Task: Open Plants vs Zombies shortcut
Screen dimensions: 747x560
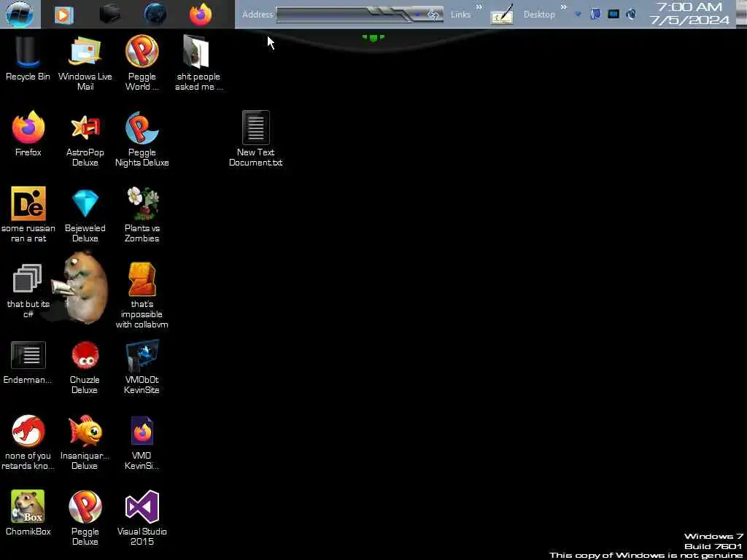Action: coord(142,215)
